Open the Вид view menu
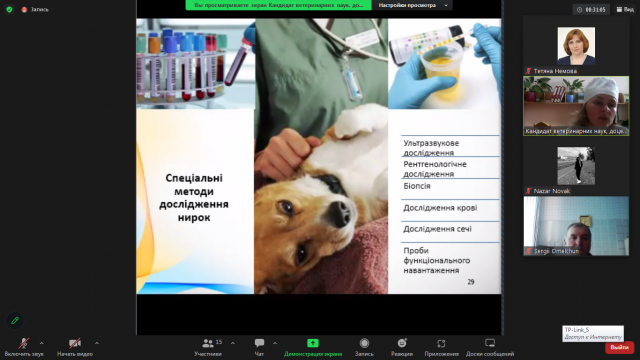This screenshot has height=360, width=640. tap(625, 9)
